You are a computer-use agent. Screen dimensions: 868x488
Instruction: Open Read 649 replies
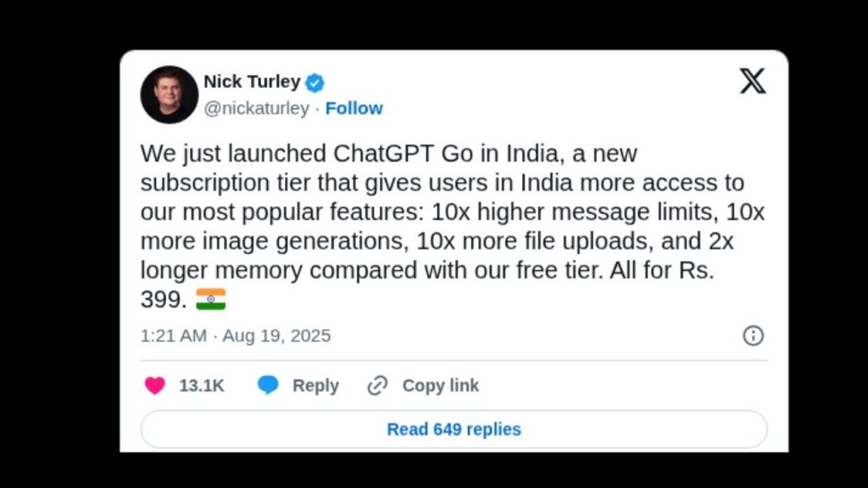pyautogui.click(x=453, y=430)
